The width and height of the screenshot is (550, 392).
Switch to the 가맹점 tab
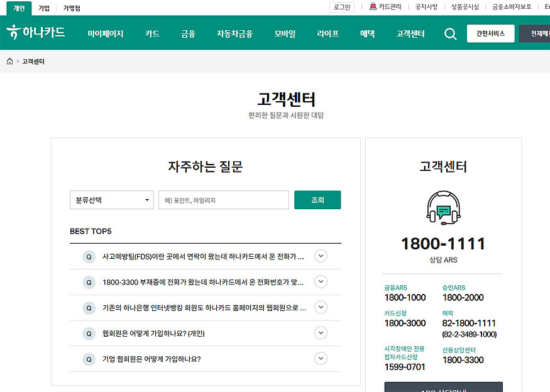72,8
